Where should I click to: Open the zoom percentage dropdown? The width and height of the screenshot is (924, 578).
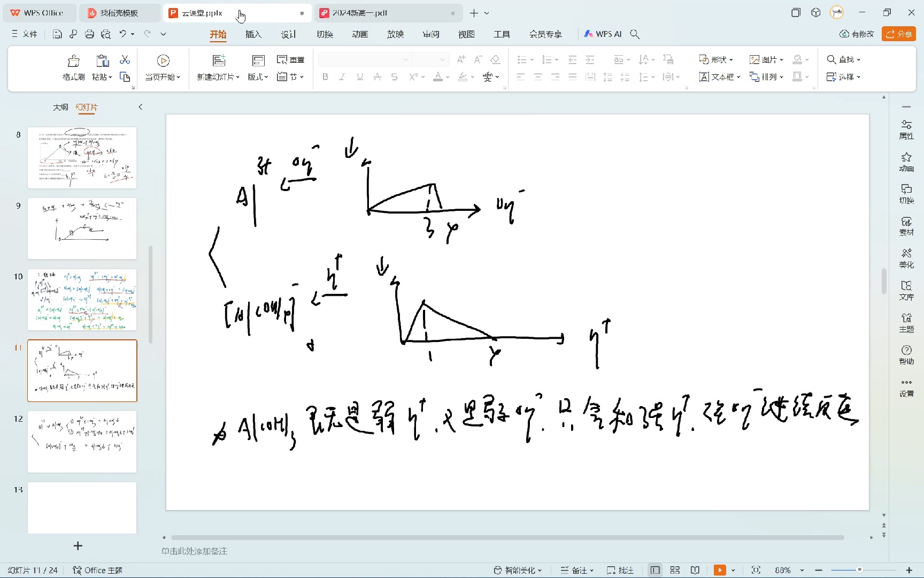pyautogui.click(x=802, y=571)
